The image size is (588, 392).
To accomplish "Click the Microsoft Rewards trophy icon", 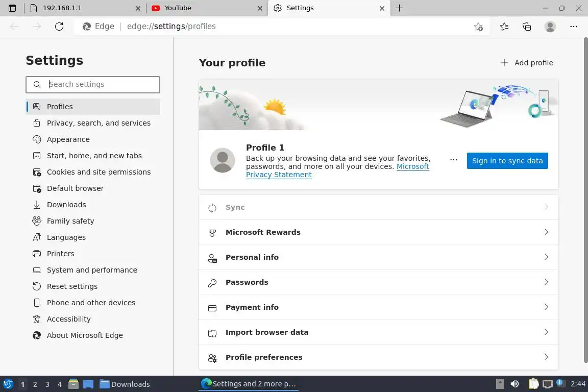I will [212, 233].
